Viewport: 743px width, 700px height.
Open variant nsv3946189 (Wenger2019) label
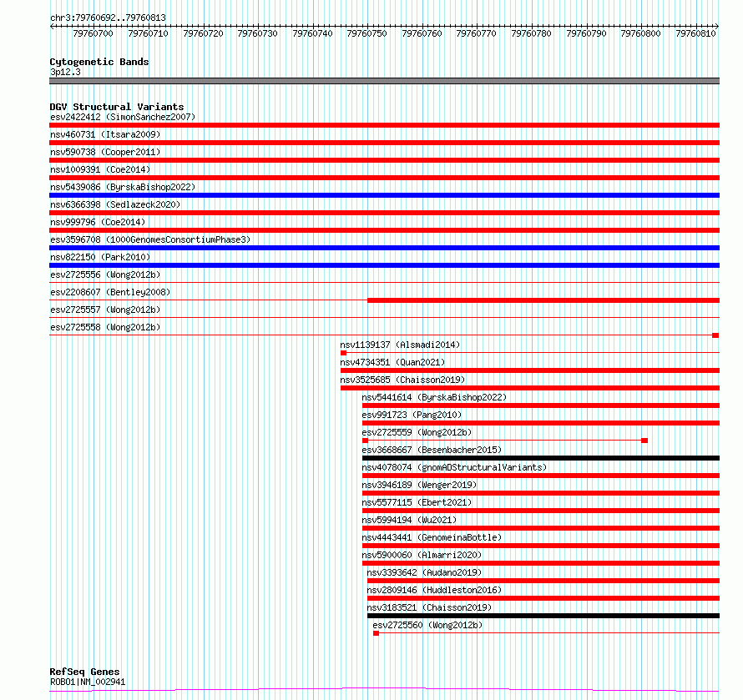click(419, 485)
